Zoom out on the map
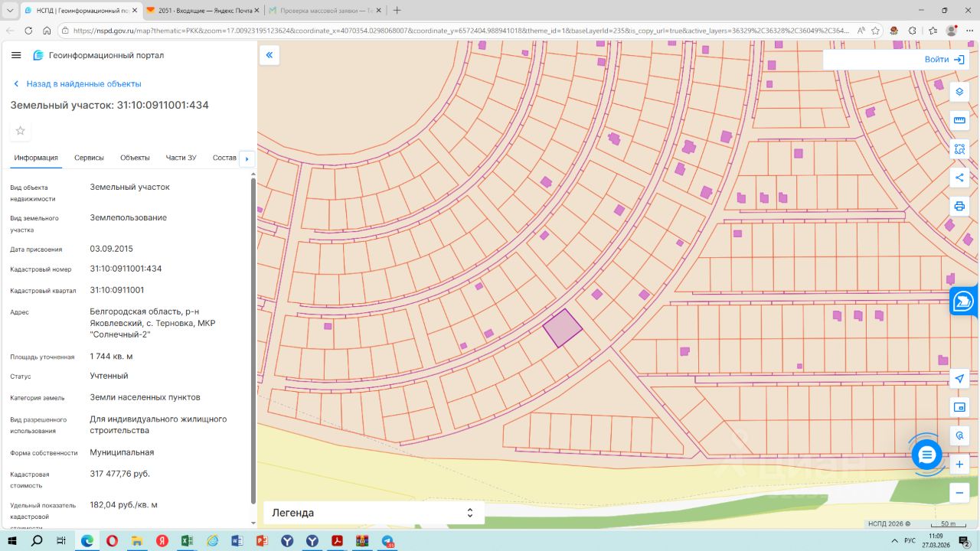Screen dimensions: 980x551 point(959,493)
